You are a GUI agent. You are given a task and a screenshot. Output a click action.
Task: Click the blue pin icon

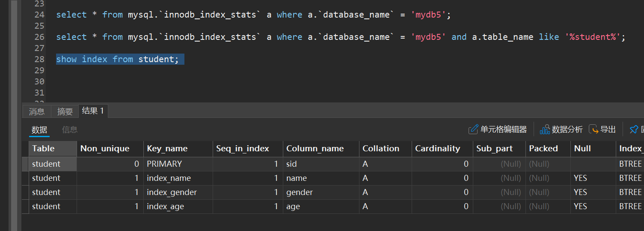pos(634,129)
